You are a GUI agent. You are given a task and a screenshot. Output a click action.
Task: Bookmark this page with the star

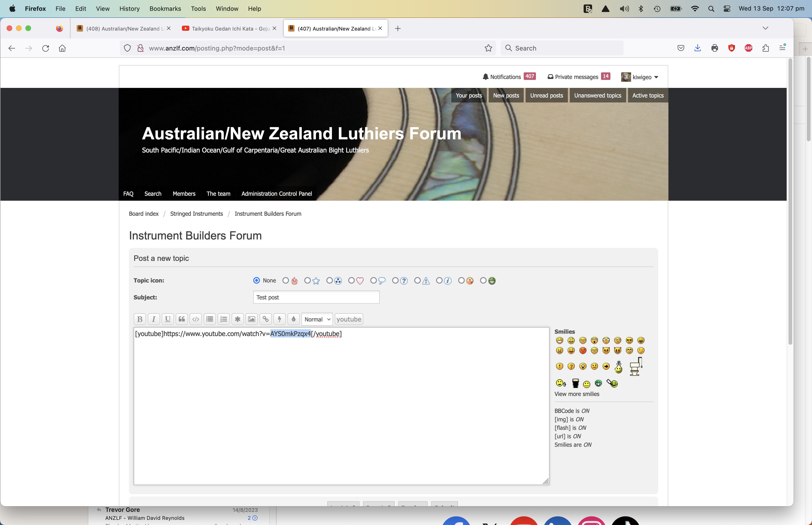coord(488,48)
